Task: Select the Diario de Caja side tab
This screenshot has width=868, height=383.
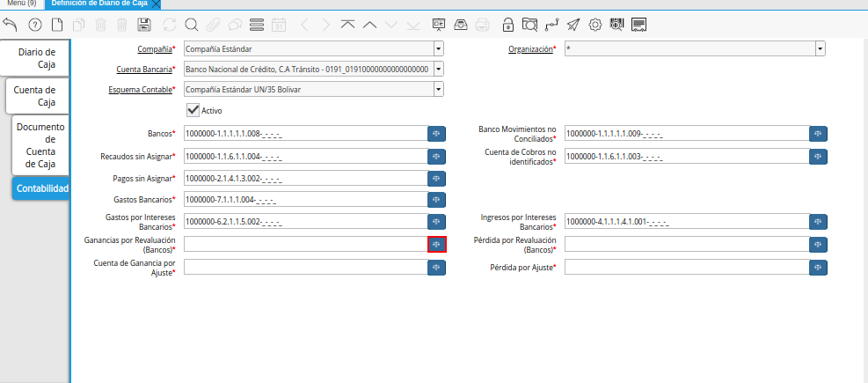Action: 34,58
